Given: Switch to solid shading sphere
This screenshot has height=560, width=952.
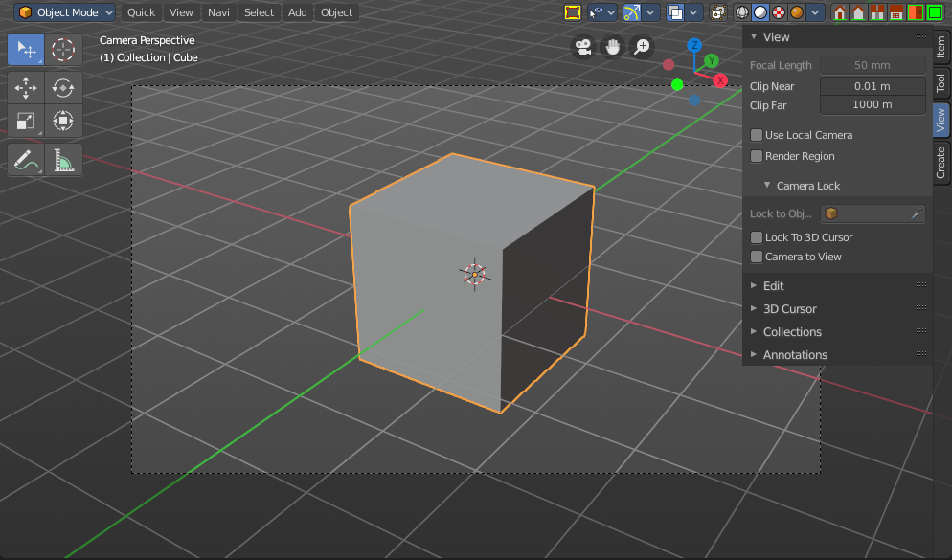Looking at the screenshot, I should [x=760, y=12].
